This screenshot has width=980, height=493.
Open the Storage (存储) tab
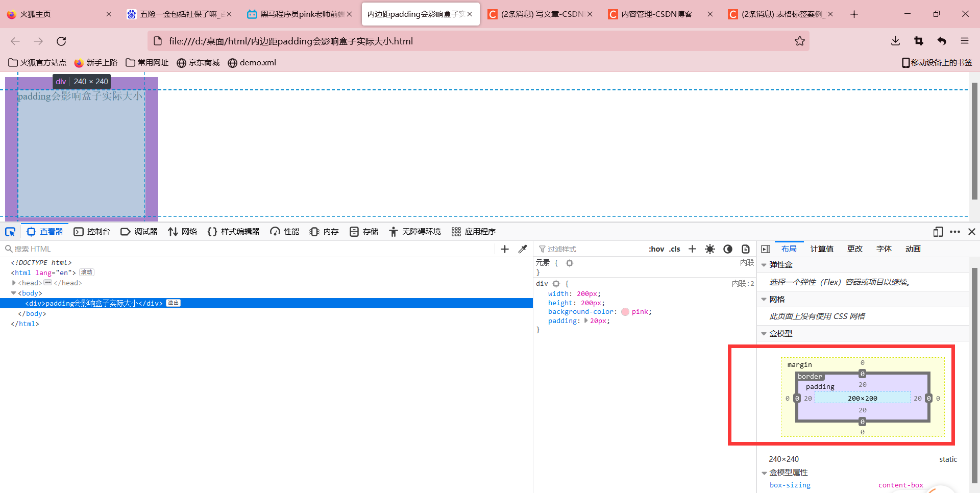click(364, 232)
